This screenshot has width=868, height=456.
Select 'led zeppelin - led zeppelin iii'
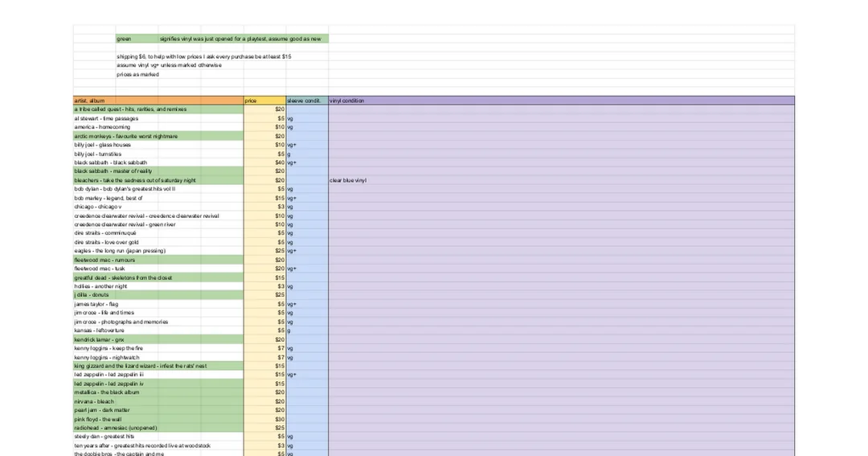(158, 375)
